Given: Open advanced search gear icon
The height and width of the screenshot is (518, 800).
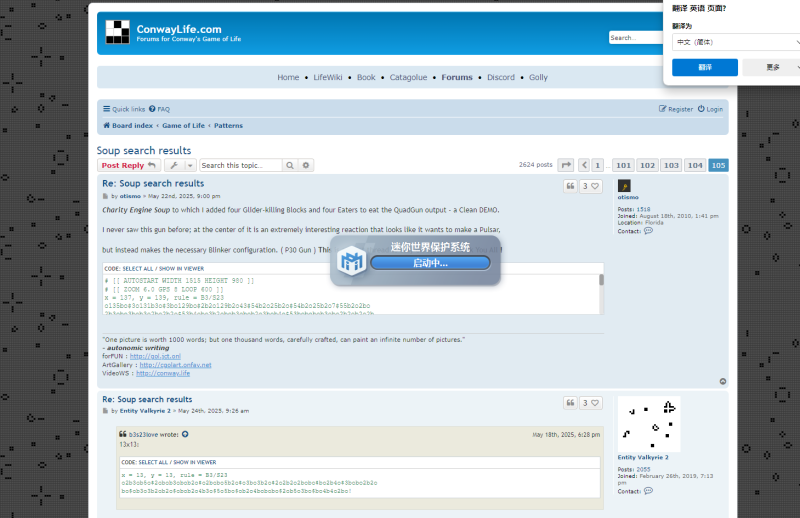Looking at the screenshot, I should 306,165.
